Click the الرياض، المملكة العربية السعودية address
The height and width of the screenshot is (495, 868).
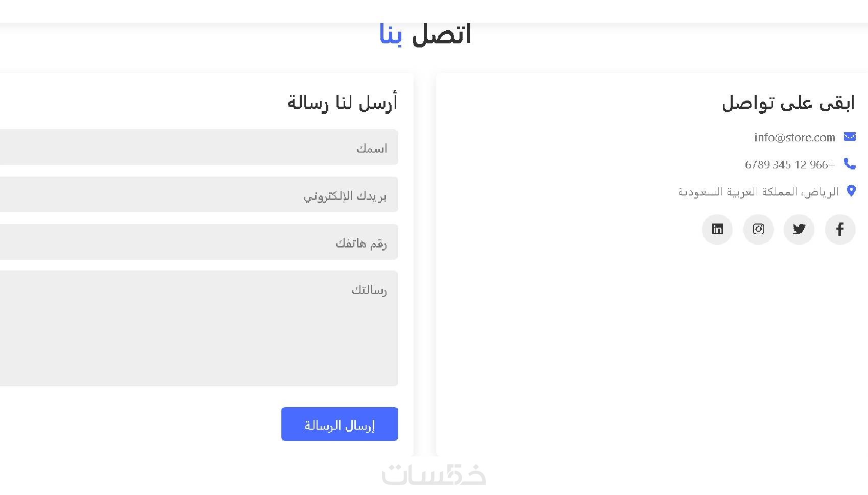758,192
